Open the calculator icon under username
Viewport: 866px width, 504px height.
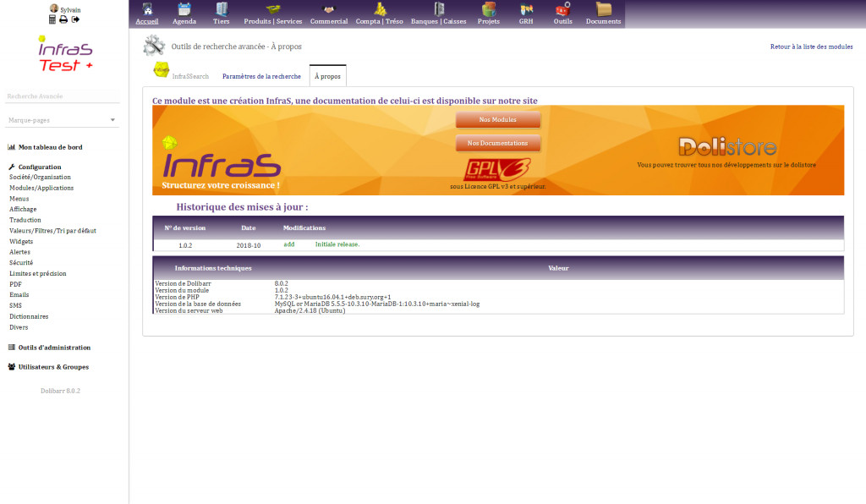52,19
